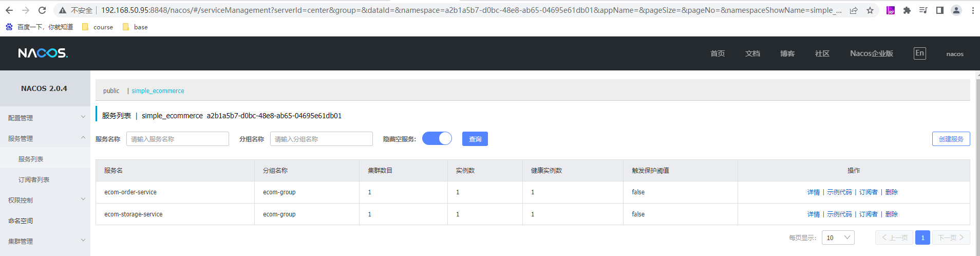980x256 pixels.
Task: Click browser forward arrow
Action: (x=26, y=10)
